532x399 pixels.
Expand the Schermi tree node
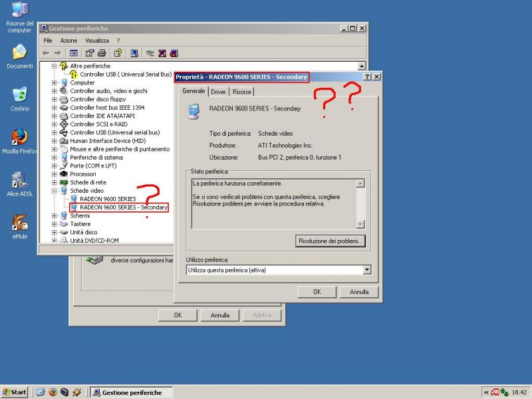pos(55,215)
